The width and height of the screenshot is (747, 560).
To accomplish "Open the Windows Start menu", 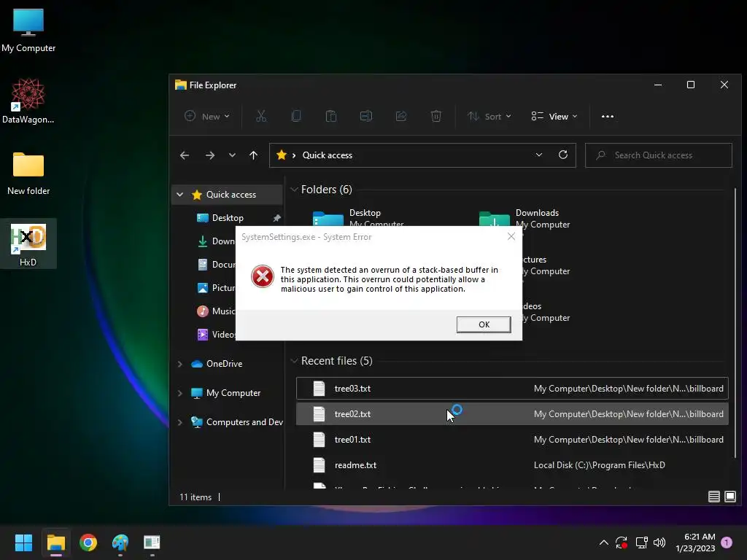I will (23, 542).
